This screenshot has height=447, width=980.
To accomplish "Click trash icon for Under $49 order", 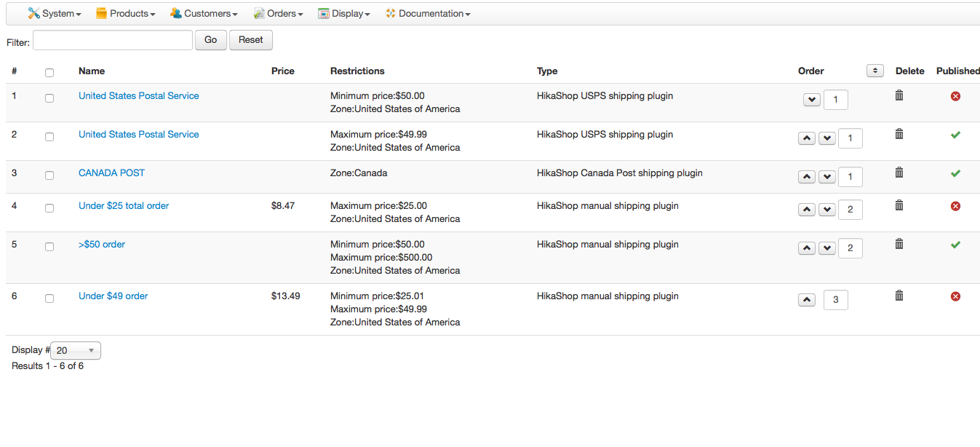I will (899, 296).
